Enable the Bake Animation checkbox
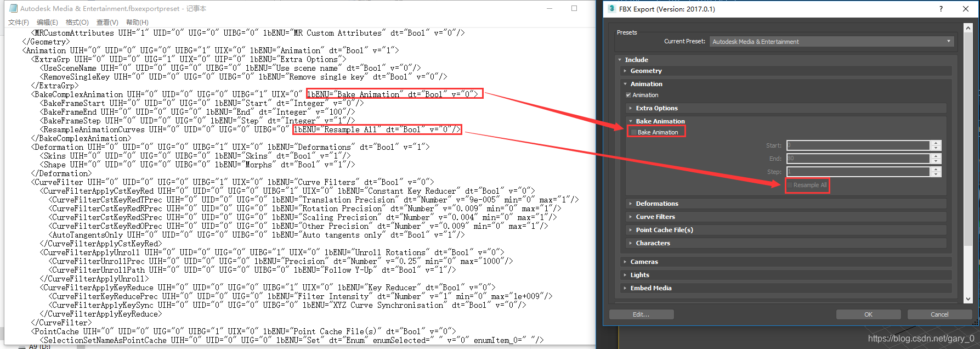 pos(634,132)
